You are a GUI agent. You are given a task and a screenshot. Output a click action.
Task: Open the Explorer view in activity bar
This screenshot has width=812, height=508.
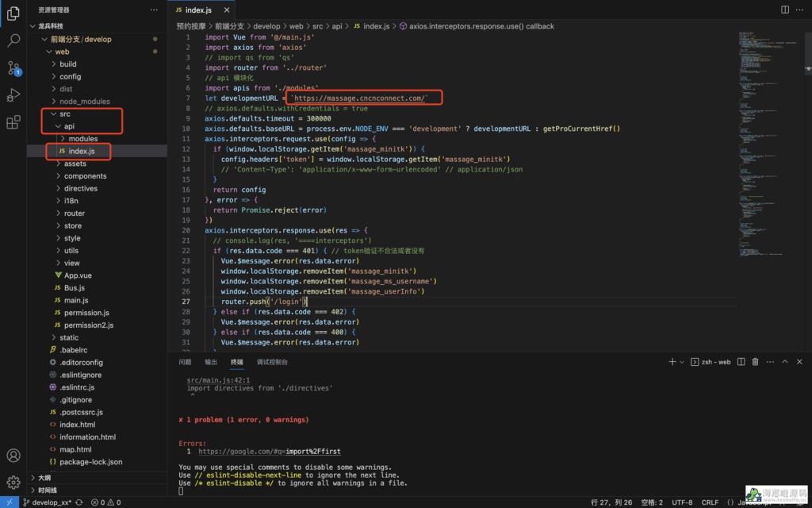(13, 14)
